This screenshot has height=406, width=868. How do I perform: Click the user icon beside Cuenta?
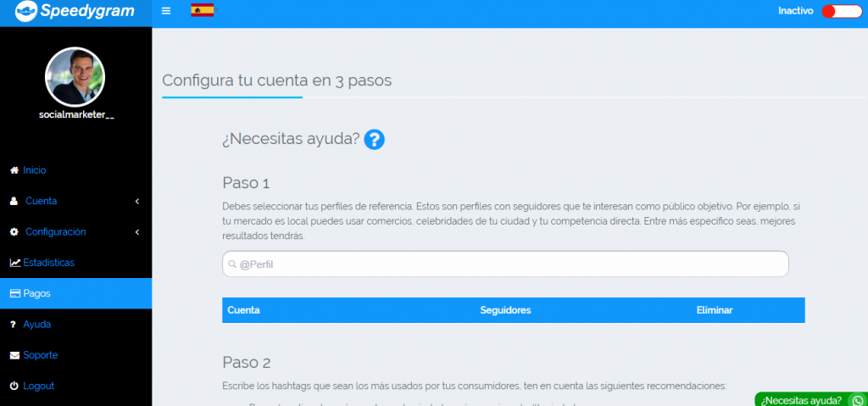(x=14, y=201)
